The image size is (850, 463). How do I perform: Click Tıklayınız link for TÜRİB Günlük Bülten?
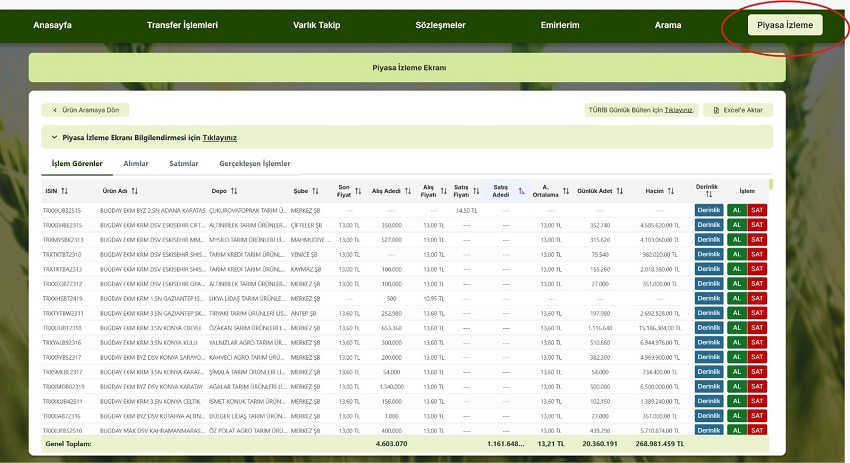click(679, 110)
